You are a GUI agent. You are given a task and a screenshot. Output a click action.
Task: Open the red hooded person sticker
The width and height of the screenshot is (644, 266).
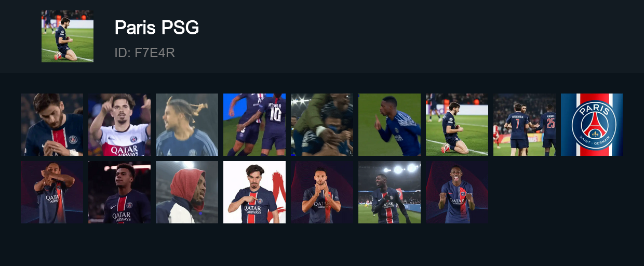click(x=187, y=192)
